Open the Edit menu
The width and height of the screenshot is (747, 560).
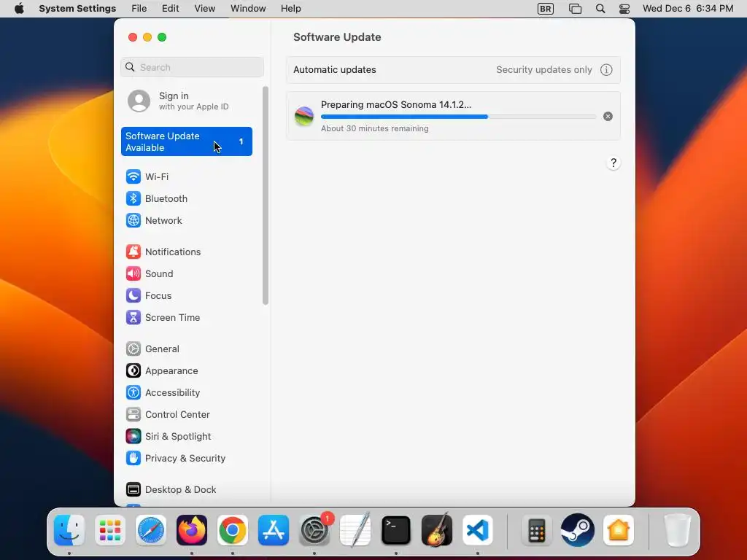(170, 9)
